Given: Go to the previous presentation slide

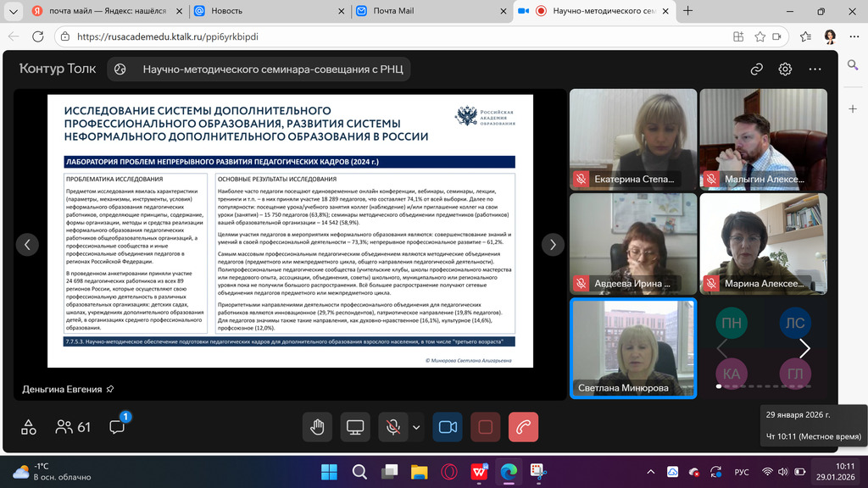Looking at the screenshot, I should [27, 245].
